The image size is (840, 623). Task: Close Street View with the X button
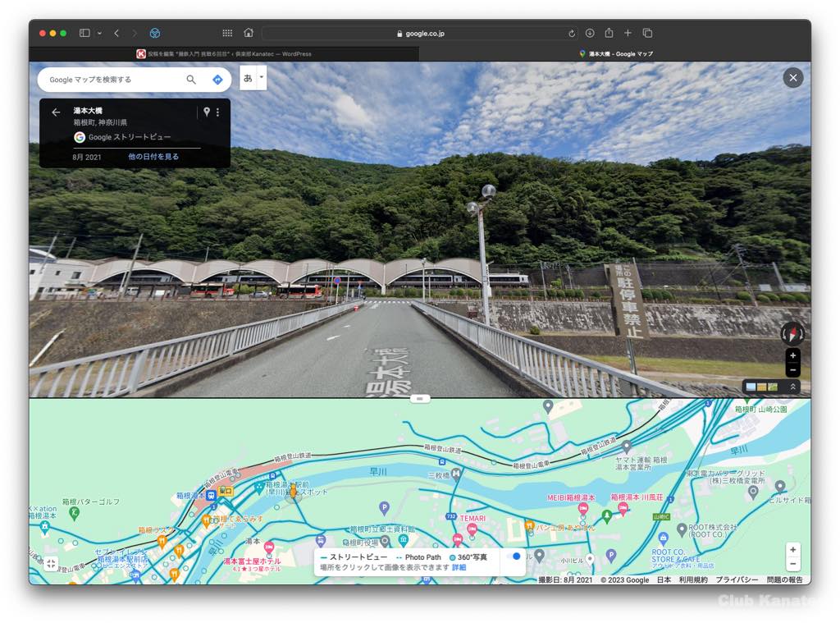(x=792, y=78)
